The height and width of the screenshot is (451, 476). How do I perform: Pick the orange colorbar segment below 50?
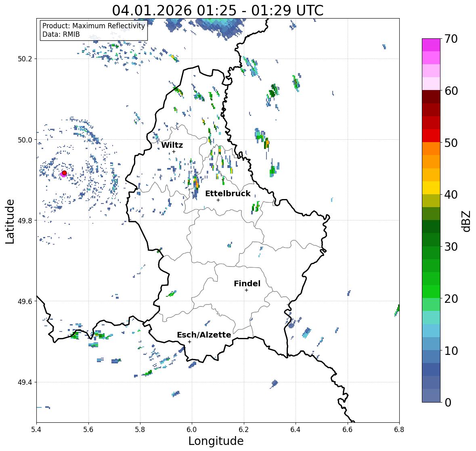coord(431,149)
